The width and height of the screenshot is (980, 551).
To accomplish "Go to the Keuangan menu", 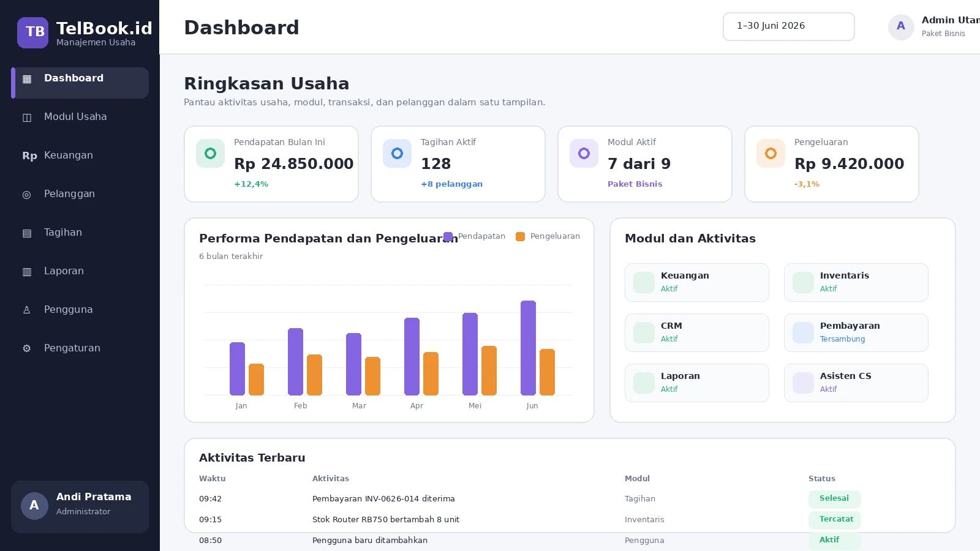I will (x=80, y=156).
